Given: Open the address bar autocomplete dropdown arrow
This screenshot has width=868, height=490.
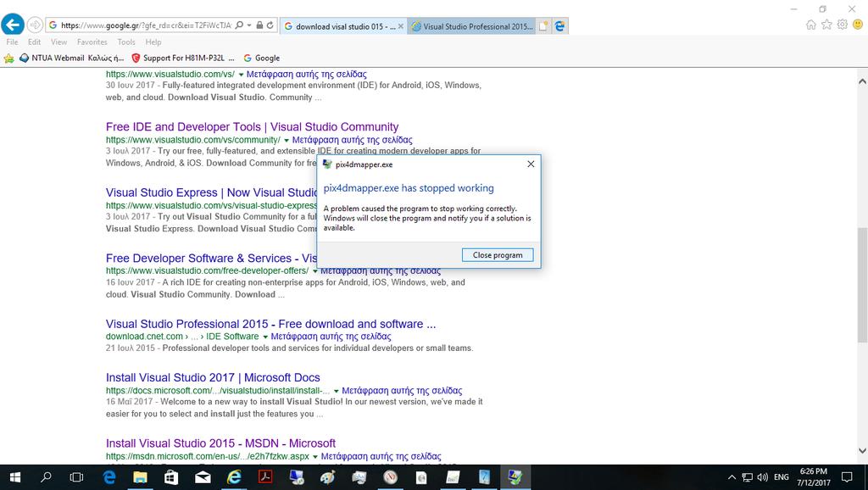Looking at the screenshot, I should (x=249, y=25).
